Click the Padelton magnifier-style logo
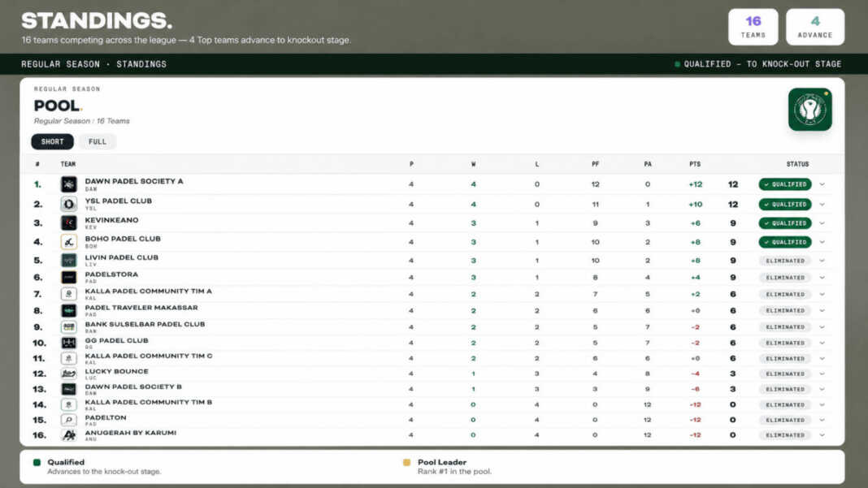This screenshot has width=868, height=488. point(68,420)
